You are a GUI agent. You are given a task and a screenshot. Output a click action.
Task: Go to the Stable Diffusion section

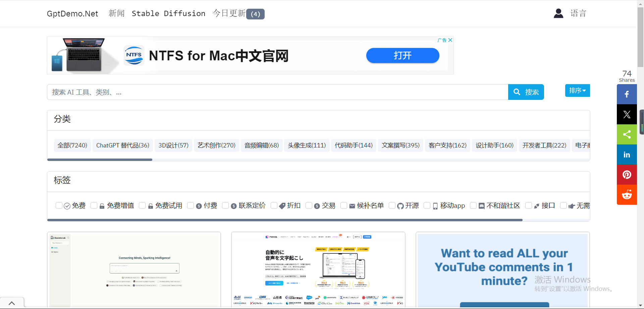click(169, 13)
